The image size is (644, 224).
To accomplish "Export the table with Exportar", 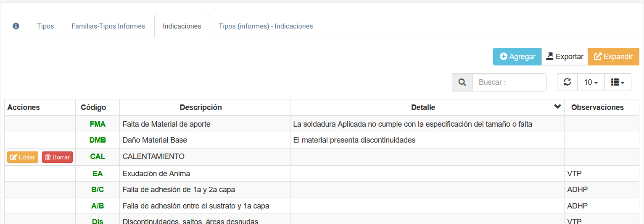I will point(564,57).
